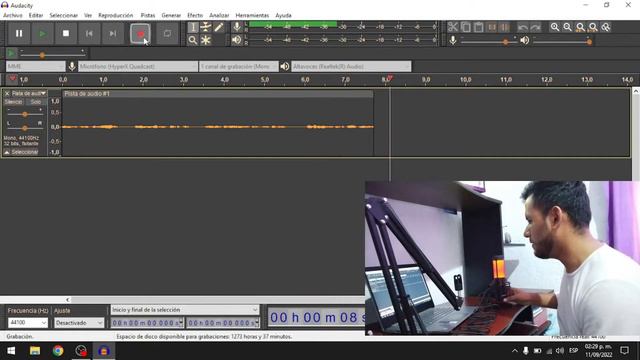Select the Zoom magnifier tool
This screenshot has width=640, height=360.
[x=193, y=40]
